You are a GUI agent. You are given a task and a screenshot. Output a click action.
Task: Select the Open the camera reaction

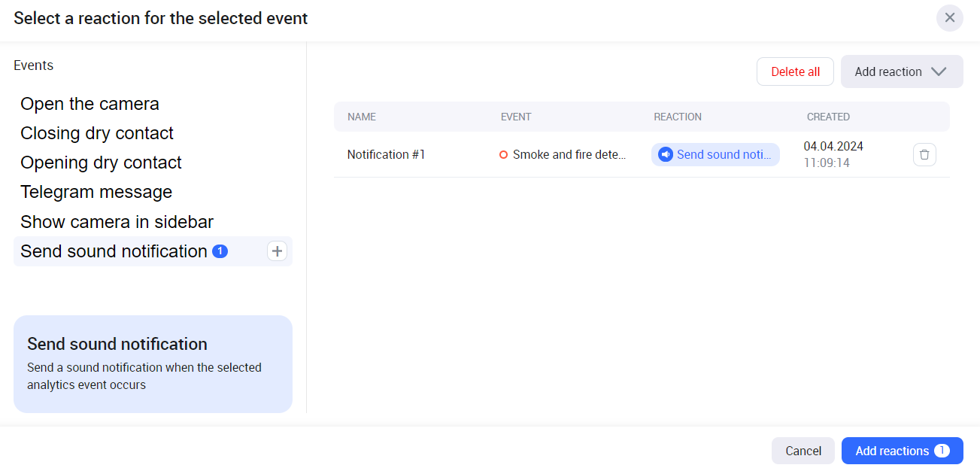pyautogui.click(x=90, y=104)
